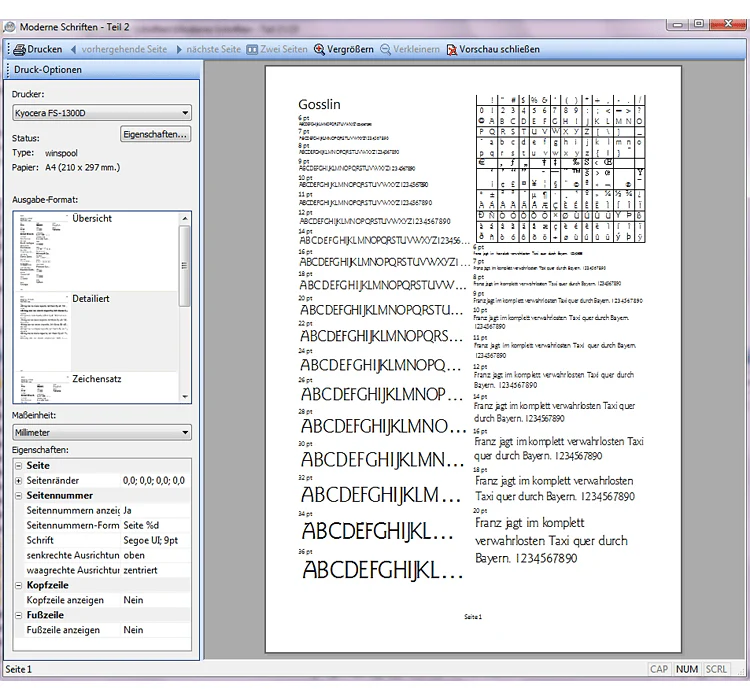
Task: Go to vorhergehende Seite arrow
Action: click(x=73, y=49)
